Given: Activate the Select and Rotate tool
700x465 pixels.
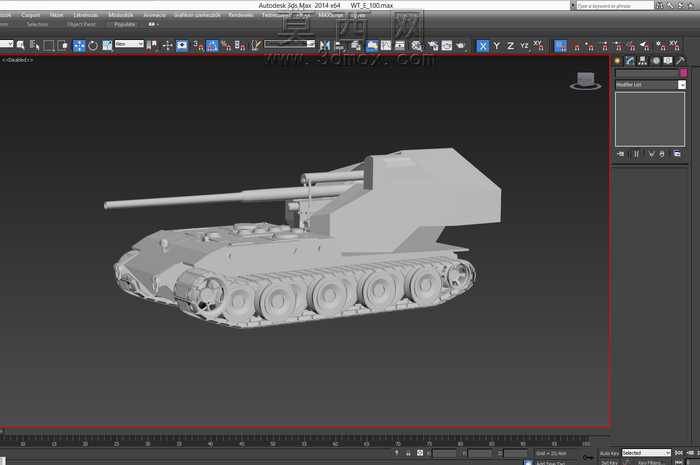Looking at the screenshot, I should [x=93, y=46].
